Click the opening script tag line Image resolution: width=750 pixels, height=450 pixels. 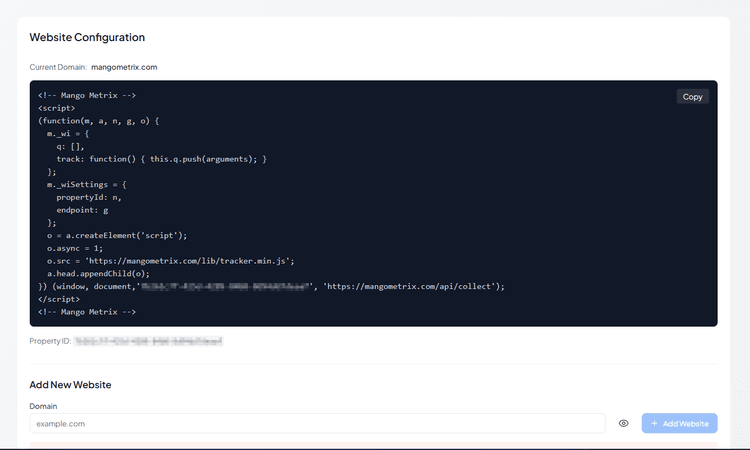point(58,108)
